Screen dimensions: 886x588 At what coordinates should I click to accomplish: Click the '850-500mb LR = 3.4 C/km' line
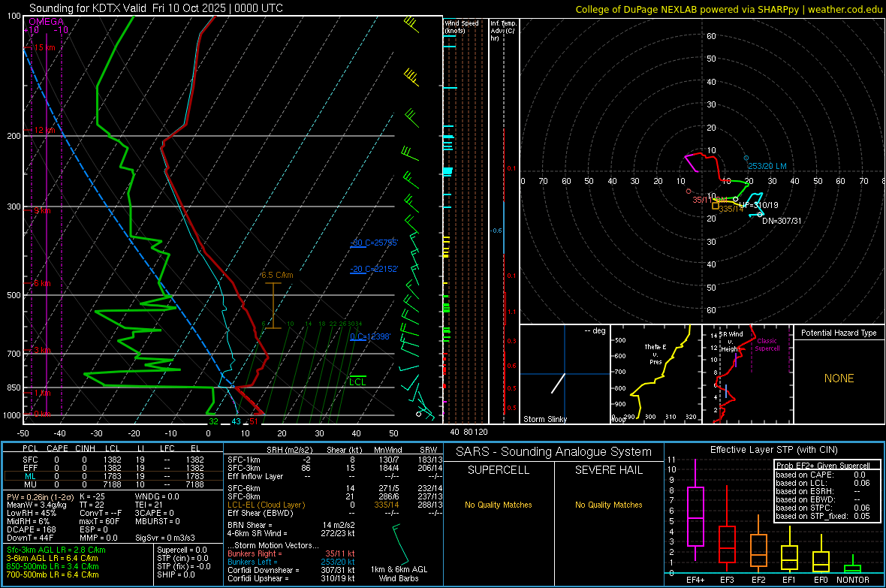53,566
